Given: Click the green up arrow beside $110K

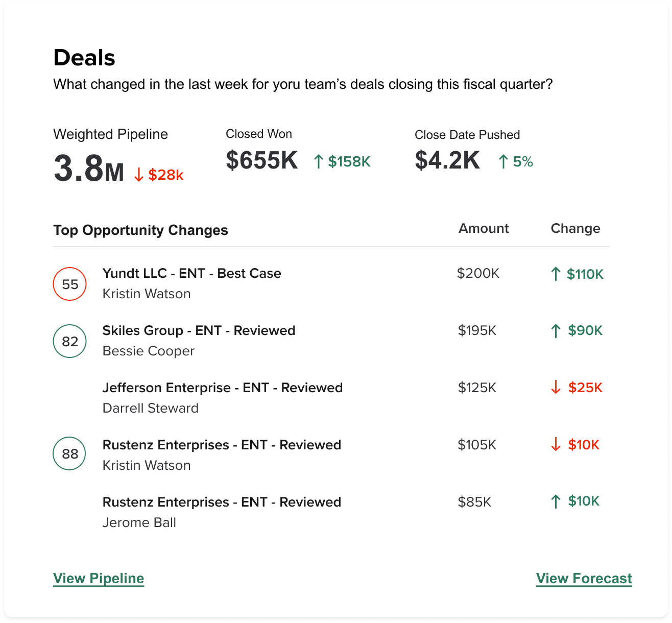Looking at the screenshot, I should click(x=555, y=274).
